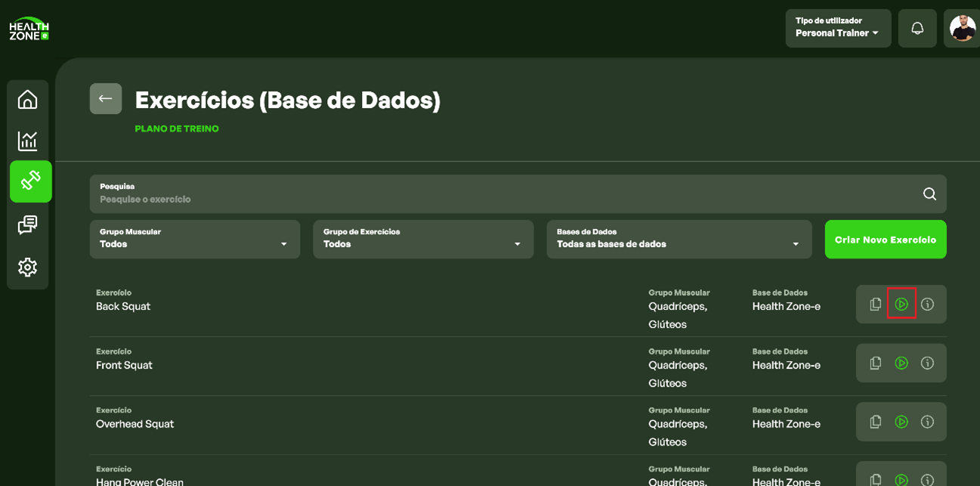Click the PLANO DE TREINO breadcrumb
The image size is (980, 486).
click(x=177, y=128)
